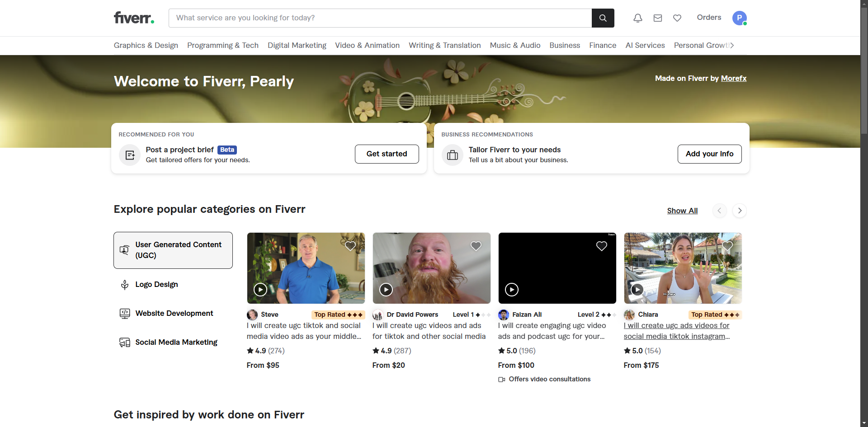Click Steve's seller name
The image size is (868, 427).
(270, 315)
